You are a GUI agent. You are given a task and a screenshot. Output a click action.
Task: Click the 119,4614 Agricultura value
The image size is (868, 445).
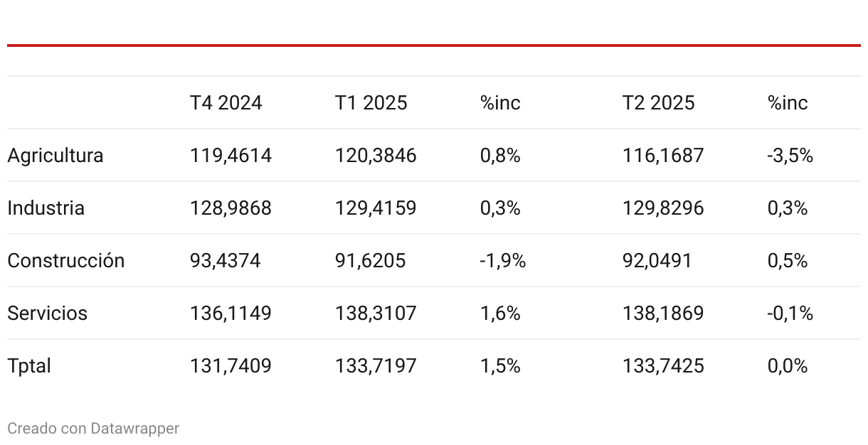pos(231,156)
